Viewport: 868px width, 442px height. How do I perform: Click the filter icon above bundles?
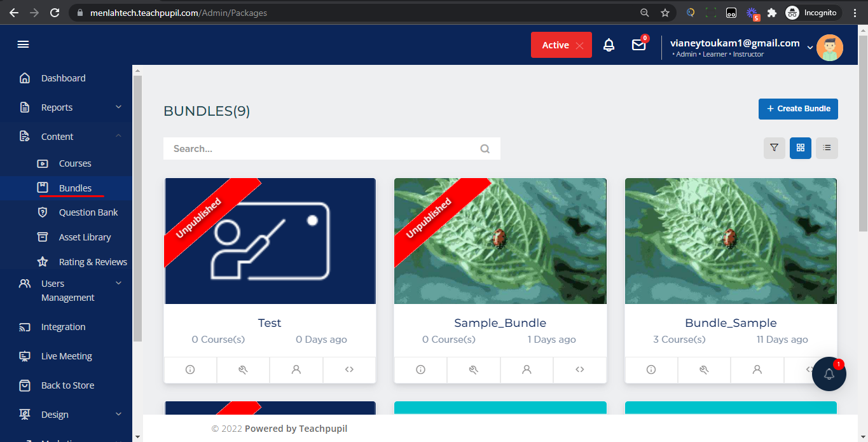(774, 148)
